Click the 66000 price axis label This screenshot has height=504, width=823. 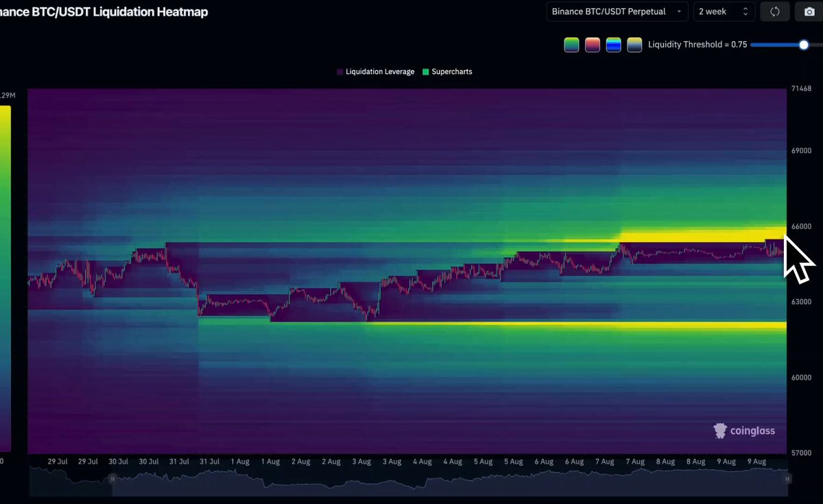801,226
